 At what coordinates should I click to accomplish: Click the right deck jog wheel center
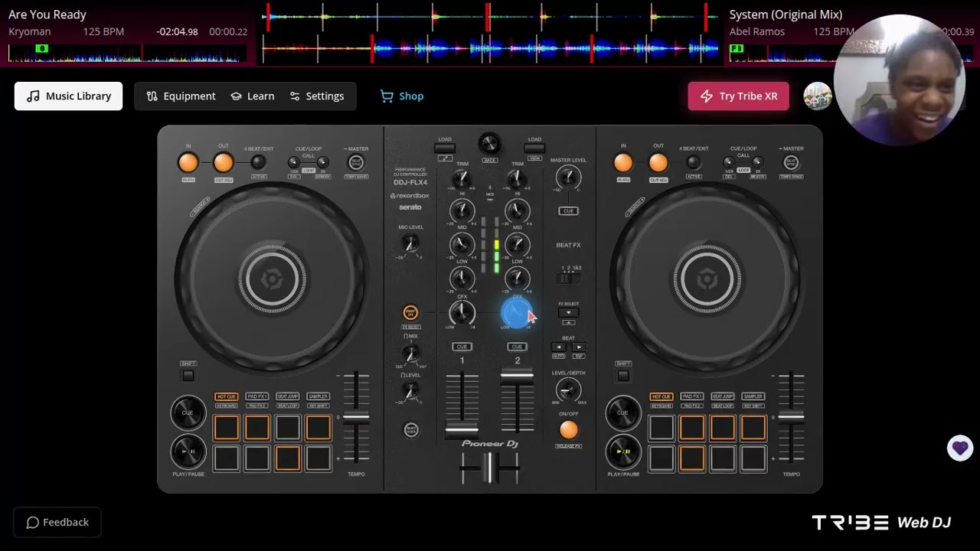click(707, 280)
